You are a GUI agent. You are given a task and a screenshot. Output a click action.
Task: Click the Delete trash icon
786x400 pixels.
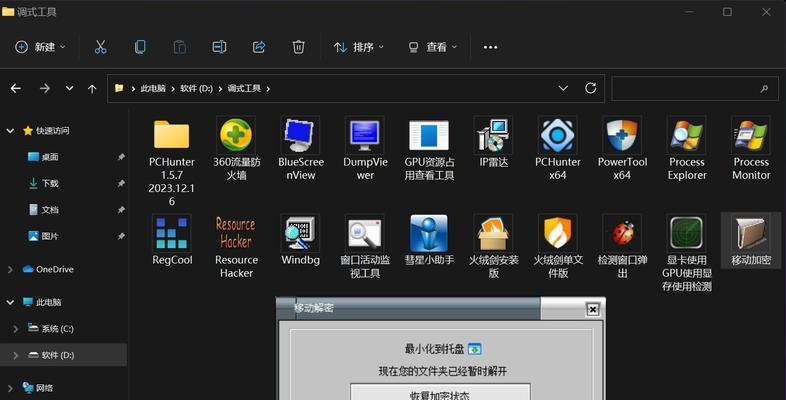pos(298,47)
